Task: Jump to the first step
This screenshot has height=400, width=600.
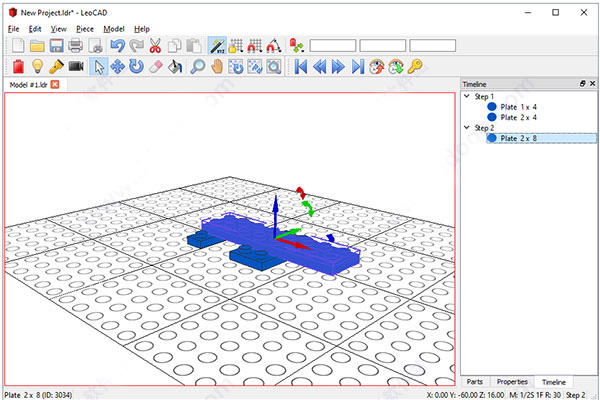Action: (299, 67)
